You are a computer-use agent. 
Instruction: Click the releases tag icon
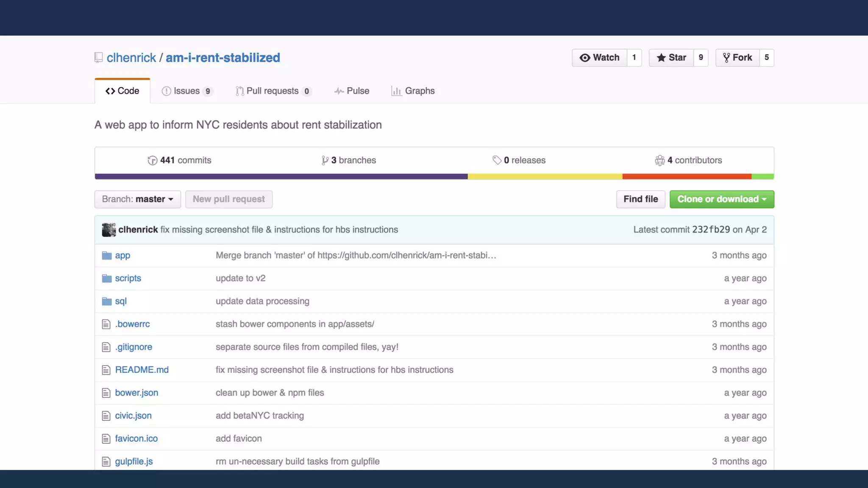tap(497, 160)
